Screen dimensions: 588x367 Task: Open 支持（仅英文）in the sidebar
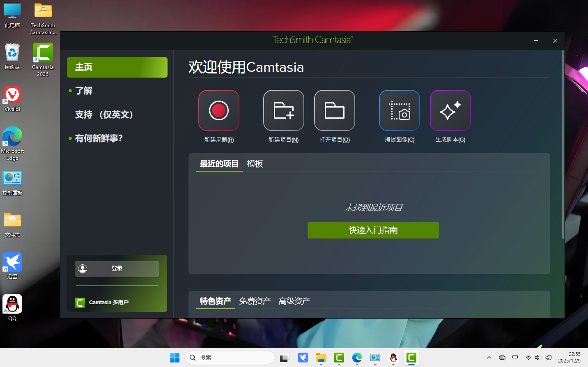click(x=104, y=115)
